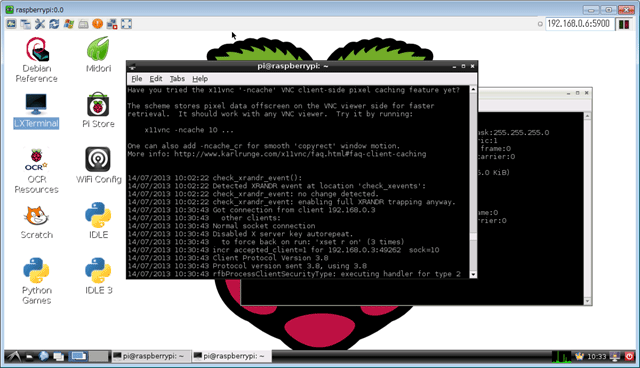Click the Windows flag VNC toolbar icon
The height and width of the screenshot is (368, 640).
click(69, 24)
